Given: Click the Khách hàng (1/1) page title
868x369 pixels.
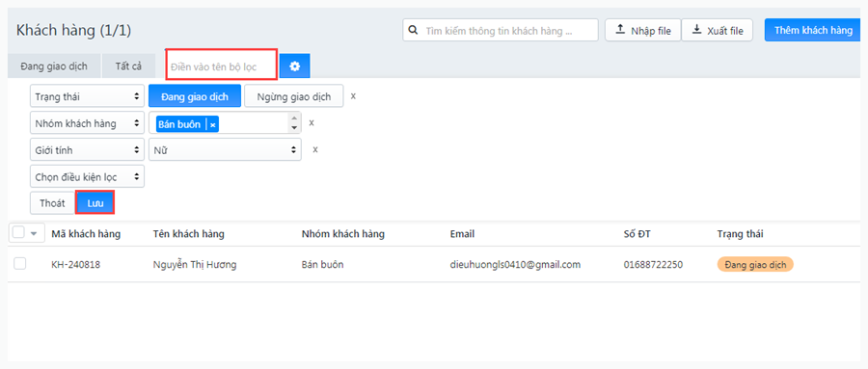Looking at the screenshot, I should pos(73,31).
